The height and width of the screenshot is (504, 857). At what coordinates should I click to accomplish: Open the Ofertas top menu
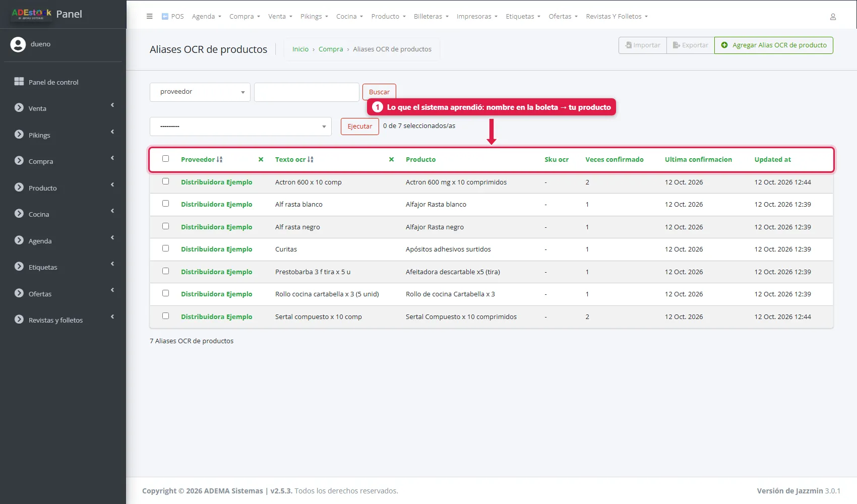click(x=563, y=17)
